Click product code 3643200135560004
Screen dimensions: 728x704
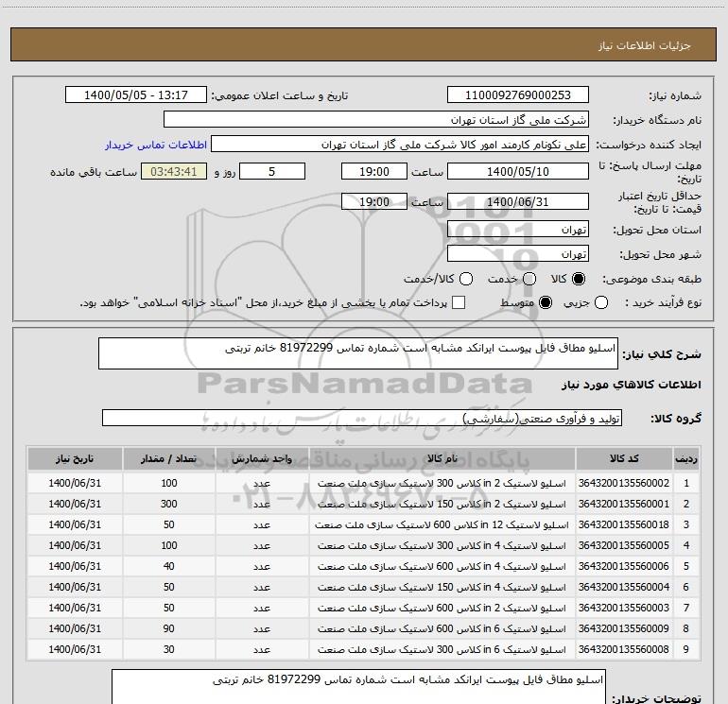tap(624, 587)
